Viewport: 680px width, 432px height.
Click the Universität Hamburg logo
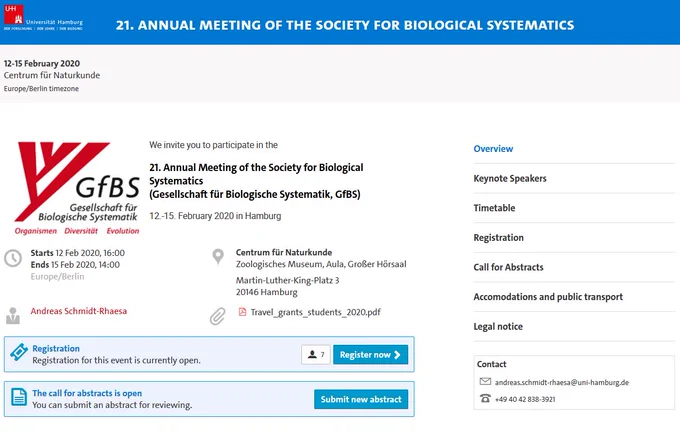click(x=43, y=18)
